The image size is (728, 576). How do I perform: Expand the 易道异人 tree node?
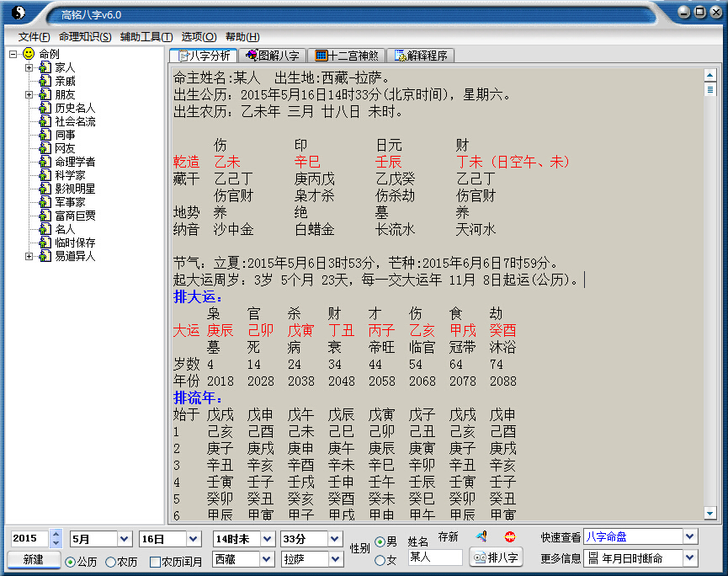29,256
